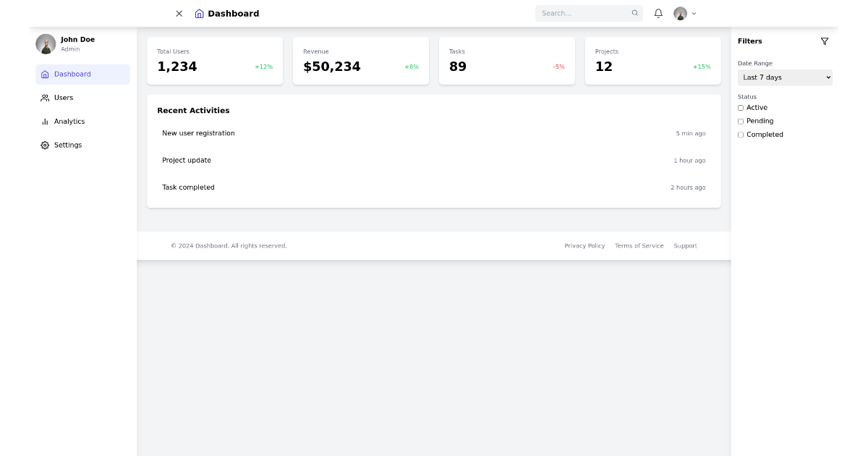Viewport: 868px width, 456px height.
Task: Click the Dashboard home icon in the header
Action: (x=198, y=13)
